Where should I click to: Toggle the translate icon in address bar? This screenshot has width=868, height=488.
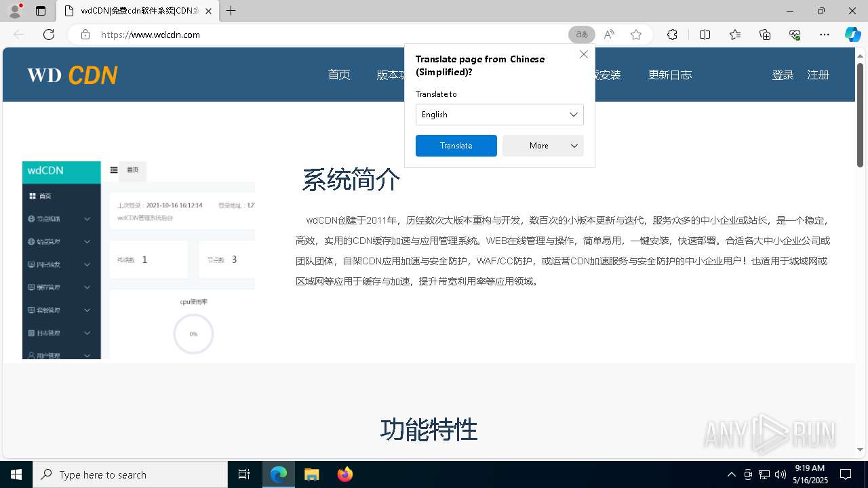(x=581, y=35)
